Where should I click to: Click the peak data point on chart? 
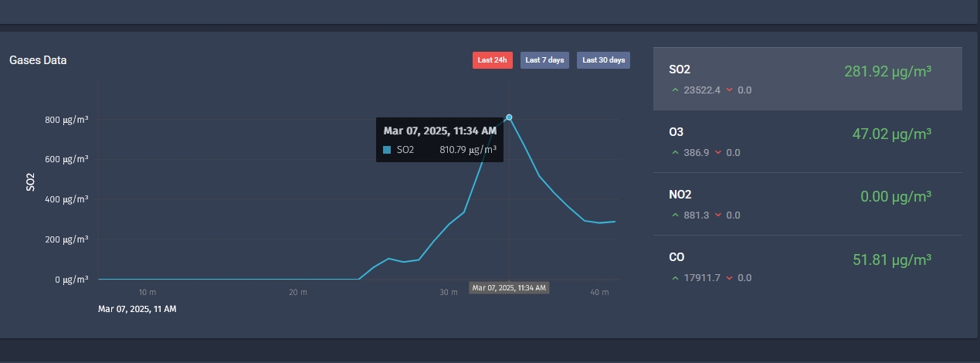tap(509, 117)
